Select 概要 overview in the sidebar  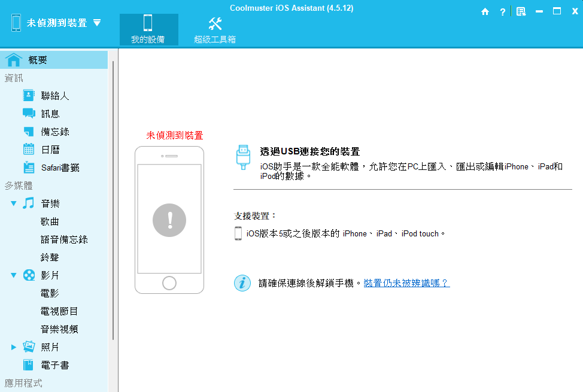pyautogui.click(x=38, y=60)
